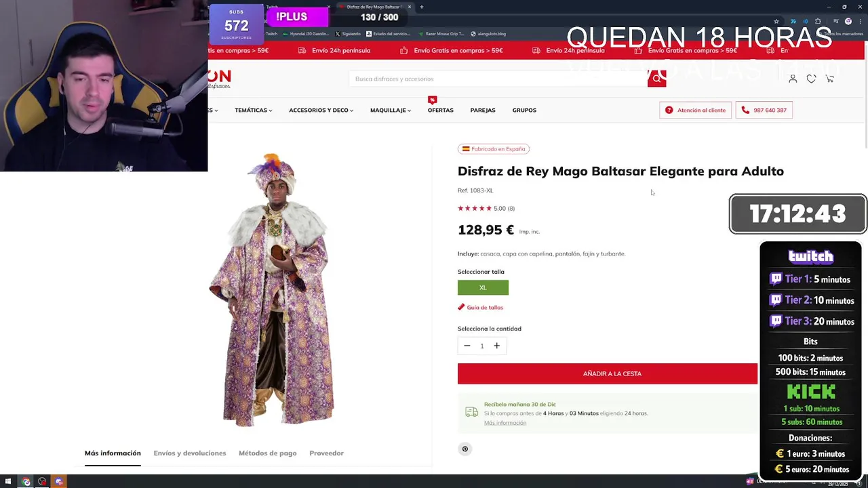Open a new browser tab

[422, 7]
